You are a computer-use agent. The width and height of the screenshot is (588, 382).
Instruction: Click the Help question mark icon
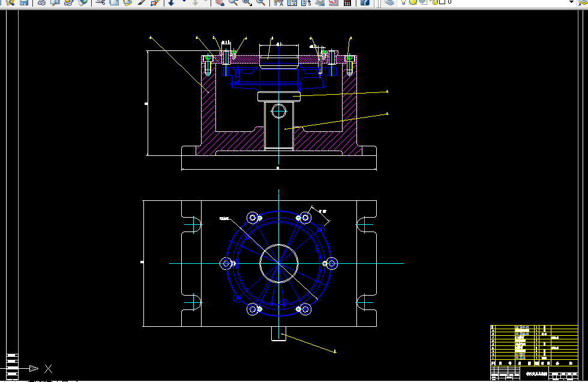pyautogui.click(x=365, y=2)
